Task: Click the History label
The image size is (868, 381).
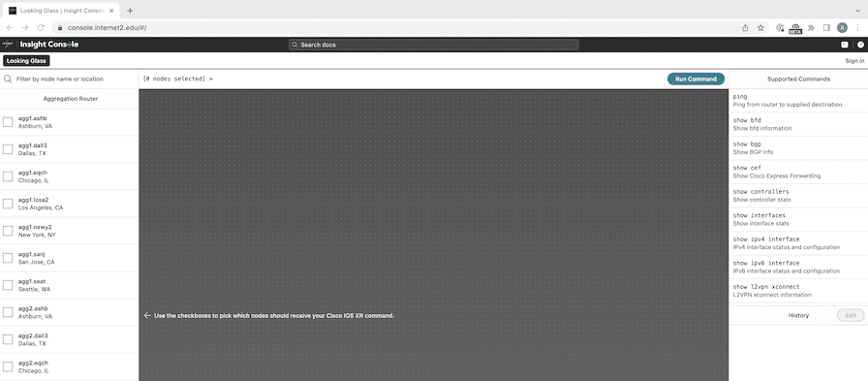Action: [x=798, y=315]
